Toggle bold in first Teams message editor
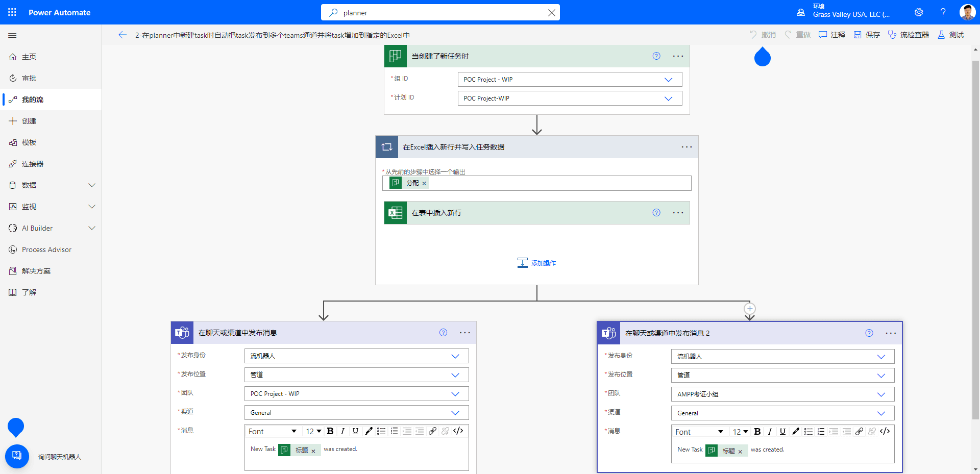 click(330, 431)
